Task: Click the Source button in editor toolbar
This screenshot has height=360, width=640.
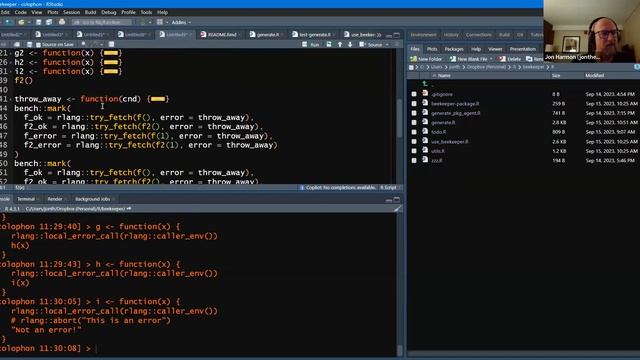Action: point(371,44)
